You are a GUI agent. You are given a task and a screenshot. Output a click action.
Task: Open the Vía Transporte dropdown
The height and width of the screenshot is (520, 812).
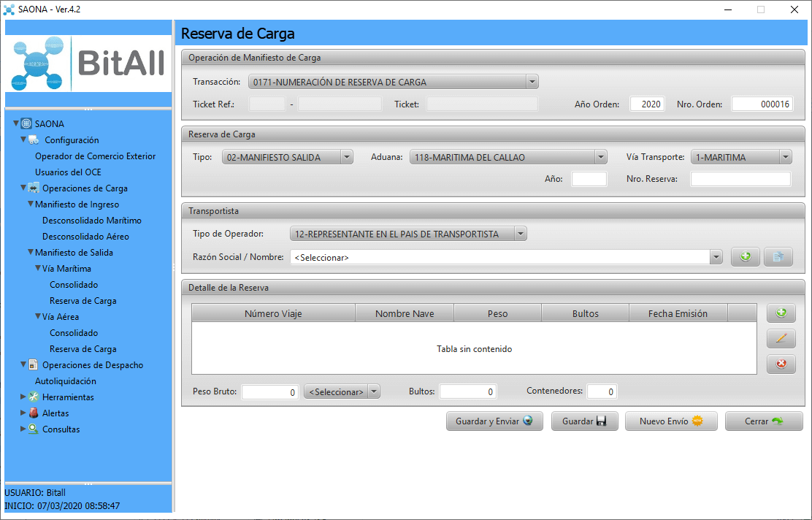click(785, 157)
